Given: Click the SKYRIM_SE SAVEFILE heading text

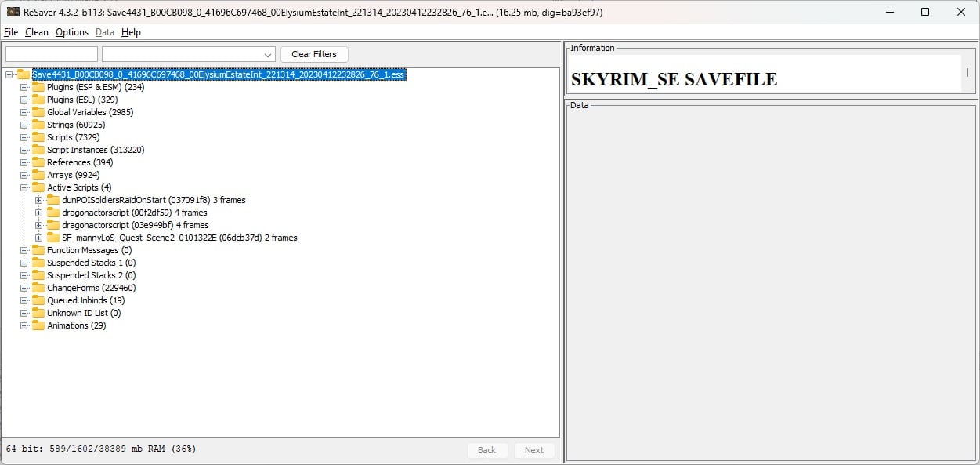Looking at the screenshot, I should (x=674, y=79).
